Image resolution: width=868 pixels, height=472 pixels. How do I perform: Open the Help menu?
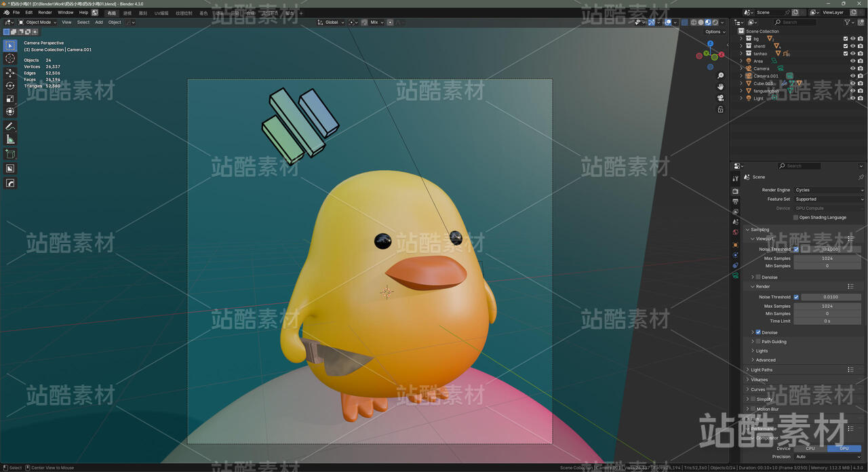pyautogui.click(x=83, y=12)
